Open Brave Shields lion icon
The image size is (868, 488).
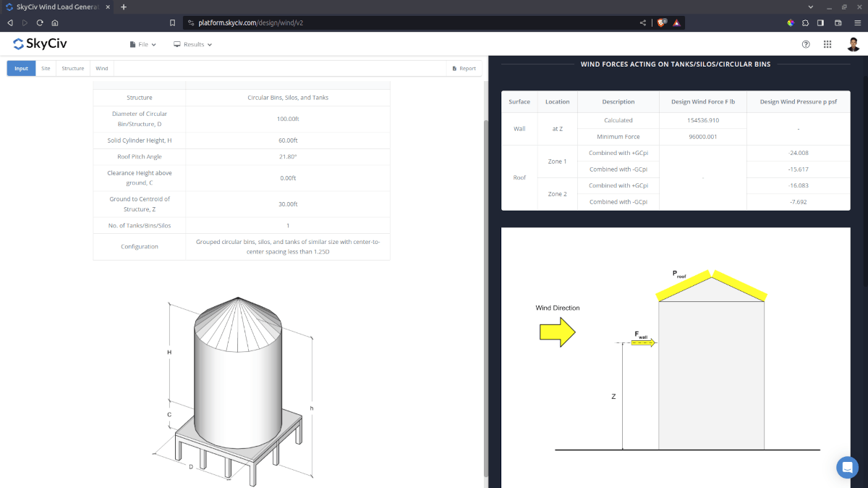click(x=662, y=22)
